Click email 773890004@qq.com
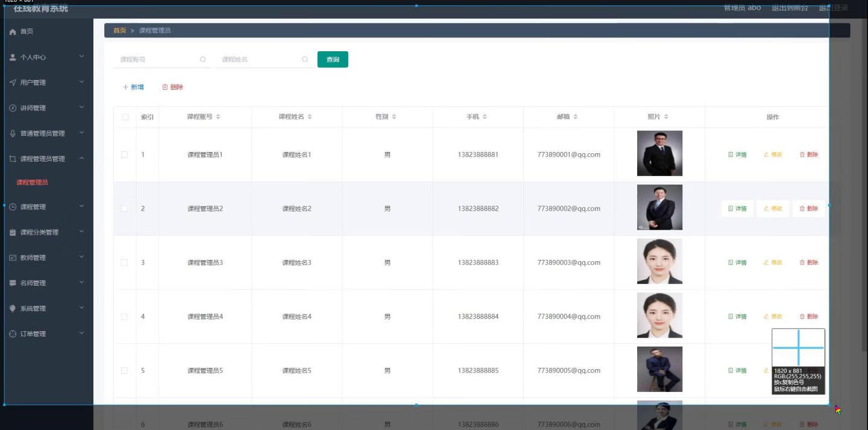The width and height of the screenshot is (868, 430). [568, 317]
